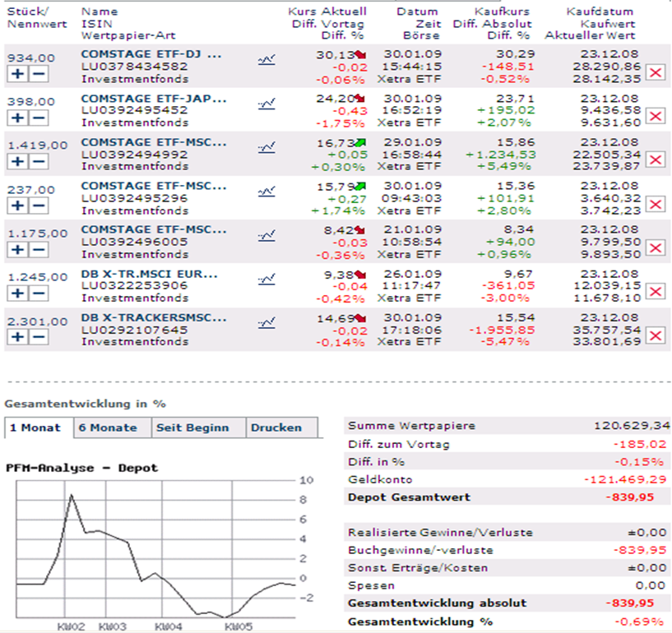Open chart icon for LU0392495296 row
This screenshot has width=672, height=633.
(266, 191)
